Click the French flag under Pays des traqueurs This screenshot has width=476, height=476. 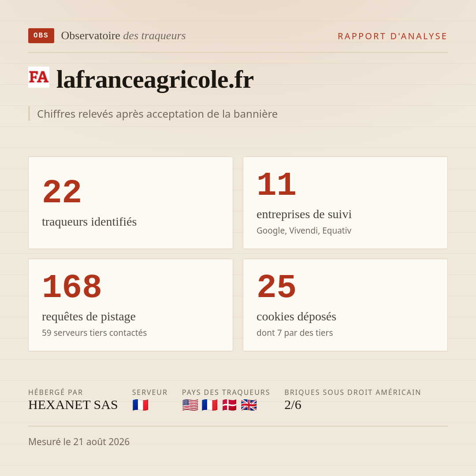[x=210, y=405]
